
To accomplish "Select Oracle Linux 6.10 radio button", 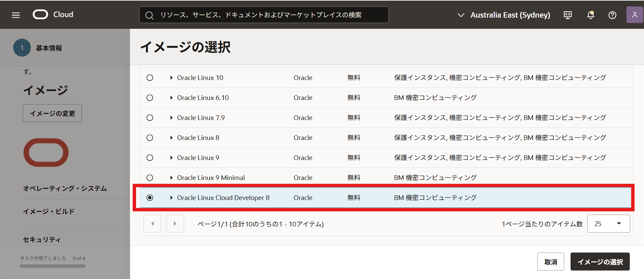I will click(150, 98).
